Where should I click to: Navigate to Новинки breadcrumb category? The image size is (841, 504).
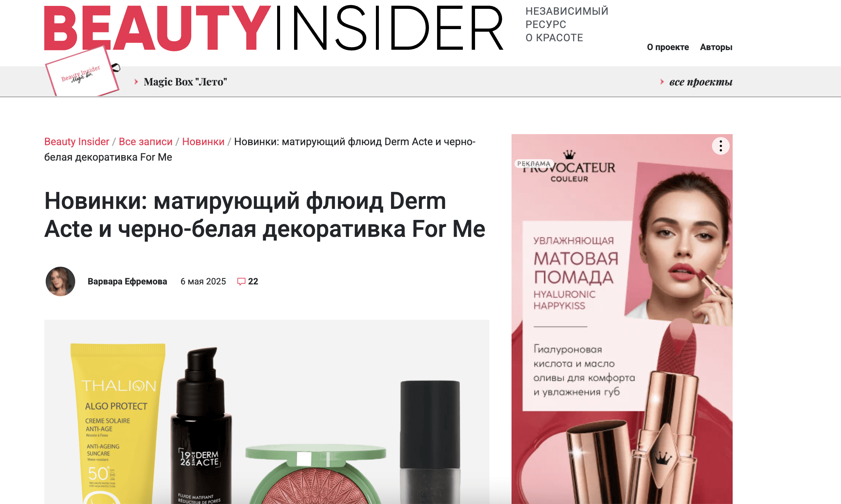pos(203,141)
